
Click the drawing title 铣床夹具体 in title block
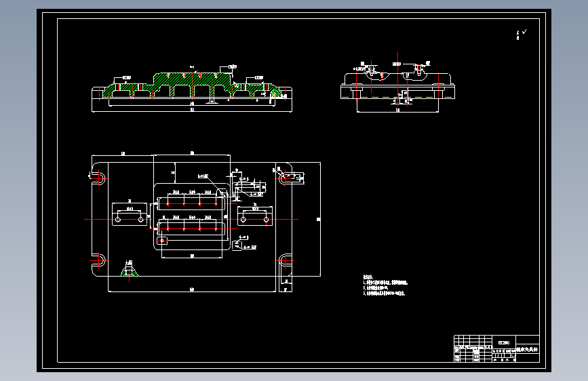527,350
